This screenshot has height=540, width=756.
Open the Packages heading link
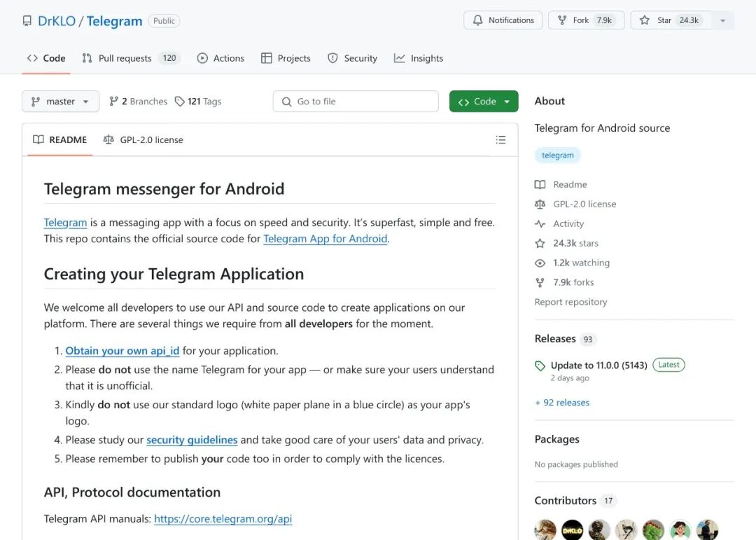557,439
